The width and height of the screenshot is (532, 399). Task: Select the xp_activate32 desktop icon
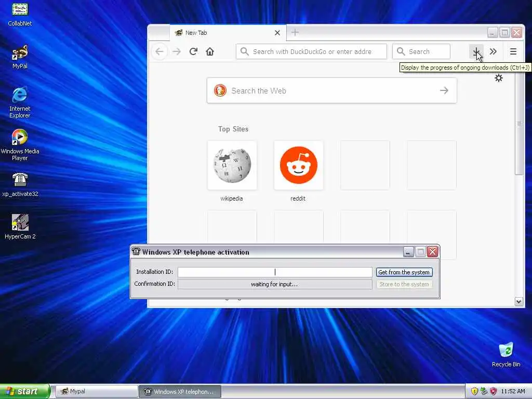[20, 184]
